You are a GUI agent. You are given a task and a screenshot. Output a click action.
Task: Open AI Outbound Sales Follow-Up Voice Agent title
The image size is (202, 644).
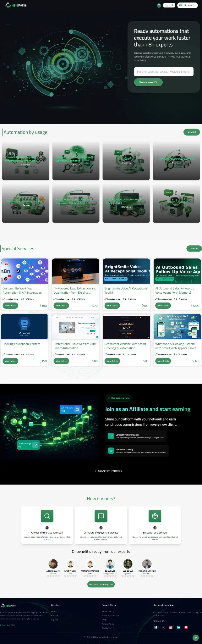(x=175, y=290)
